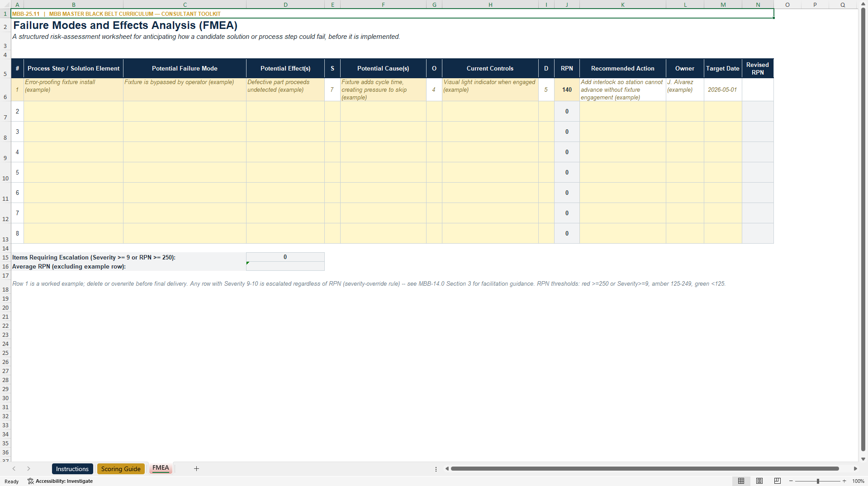Select column J header
This screenshot has height=486, width=868.
click(x=567, y=5)
